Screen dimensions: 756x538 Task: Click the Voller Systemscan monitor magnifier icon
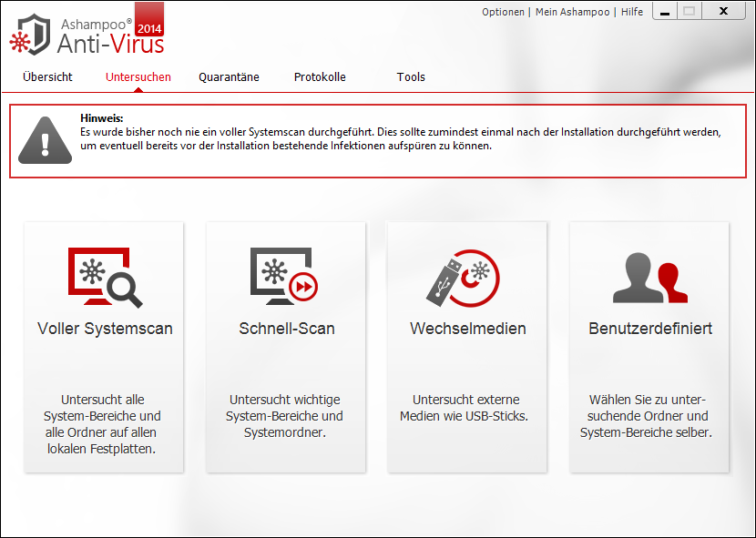[x=105, y=278]
